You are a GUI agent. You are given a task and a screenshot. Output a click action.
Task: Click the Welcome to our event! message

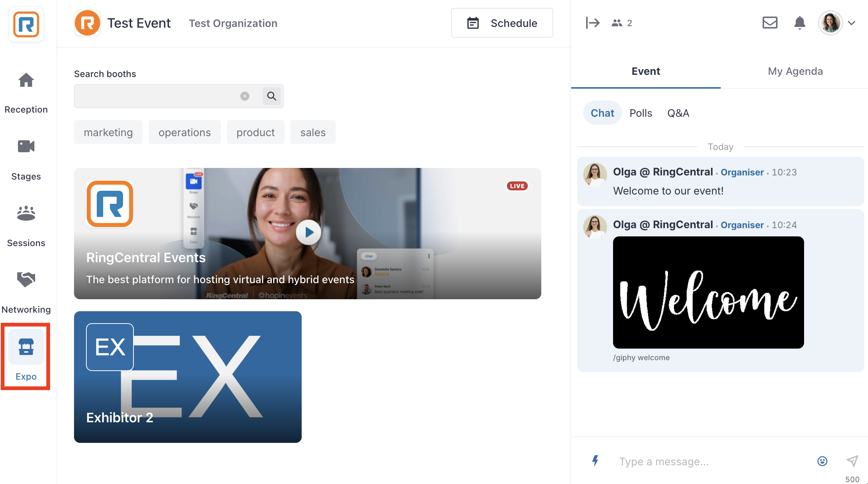[x=668, y=191]
